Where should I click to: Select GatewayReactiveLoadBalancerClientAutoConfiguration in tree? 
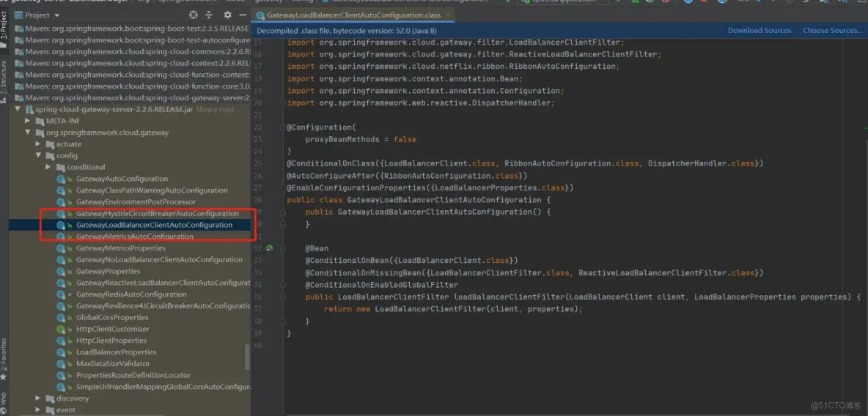[163, 283]
